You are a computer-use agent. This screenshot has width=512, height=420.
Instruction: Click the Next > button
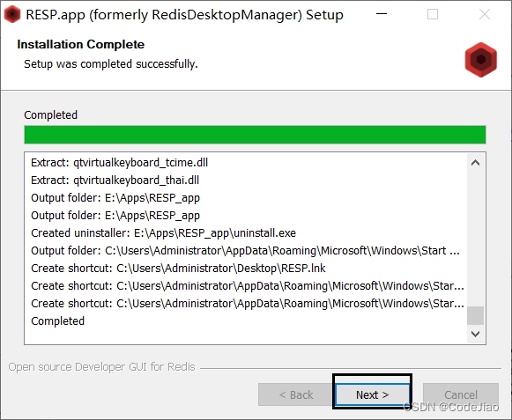(x=372, y=394)
